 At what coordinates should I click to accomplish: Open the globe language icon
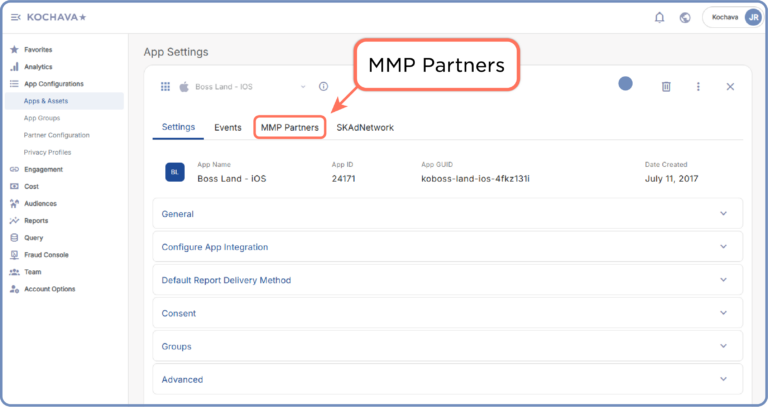(685, 17)
